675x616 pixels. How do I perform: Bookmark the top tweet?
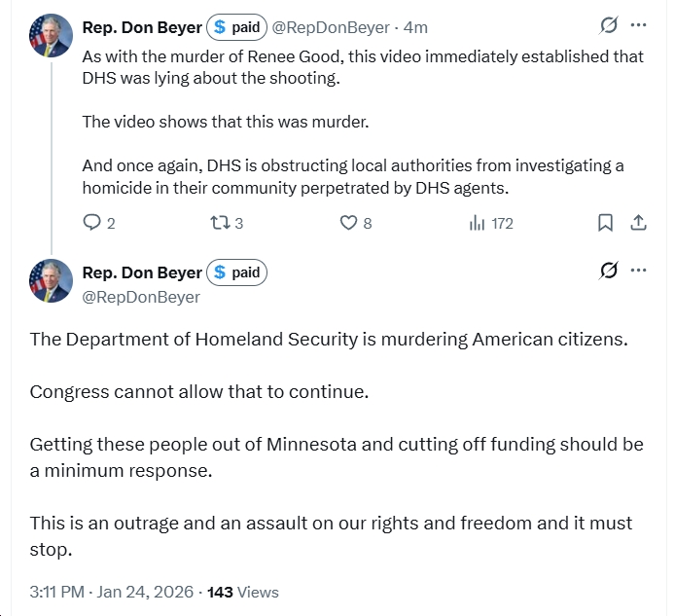(605, 223)
